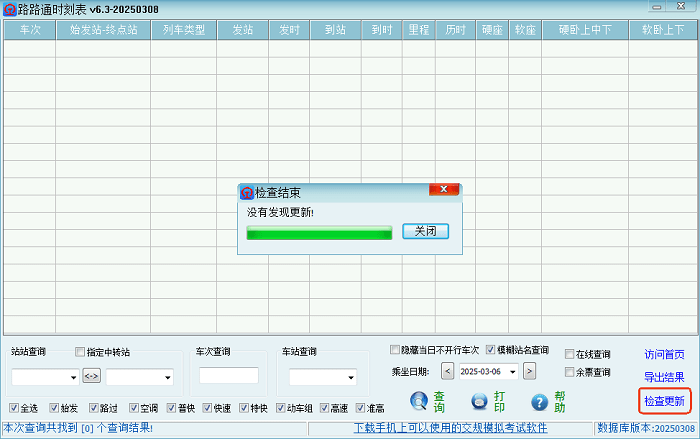The height and width of the screenshot is (439, 700).
Task: Toggle the 始发 checkbox
Action: (54, 408)
